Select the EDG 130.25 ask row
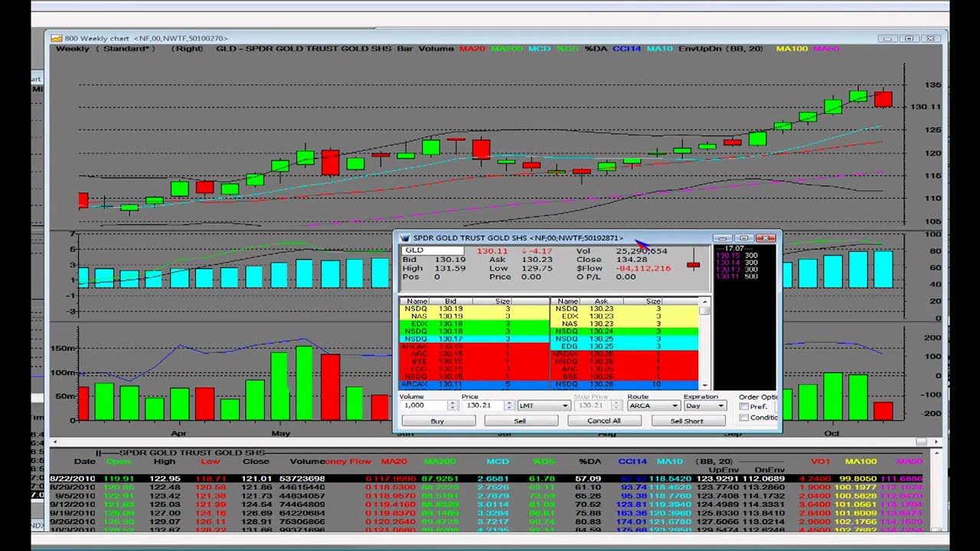980x551 pixels. point(625,347)
